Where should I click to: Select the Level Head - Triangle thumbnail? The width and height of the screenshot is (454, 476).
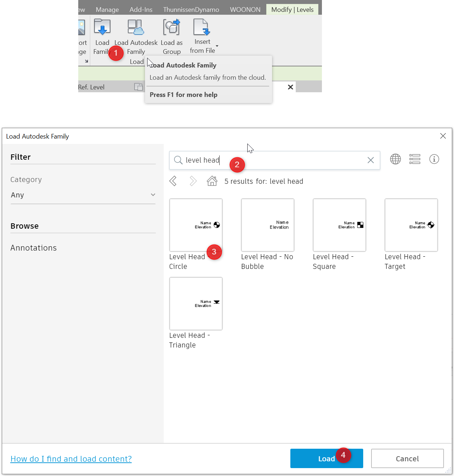tap(196, 303)
